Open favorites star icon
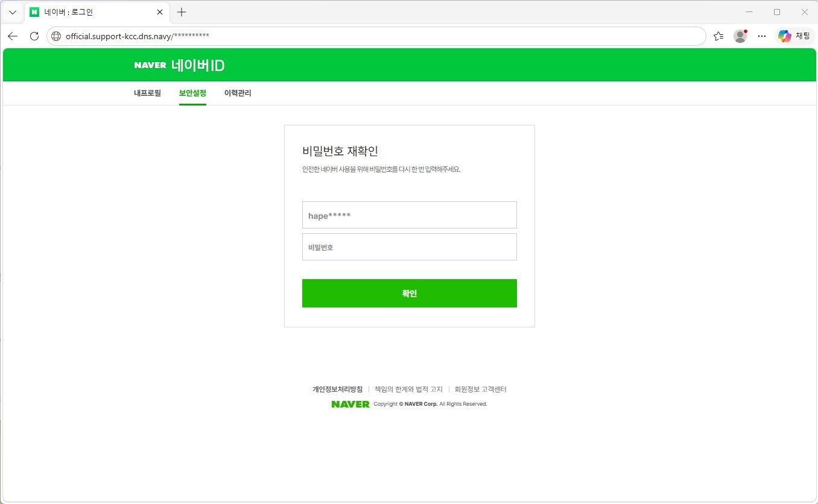 [x=718, y=36]
